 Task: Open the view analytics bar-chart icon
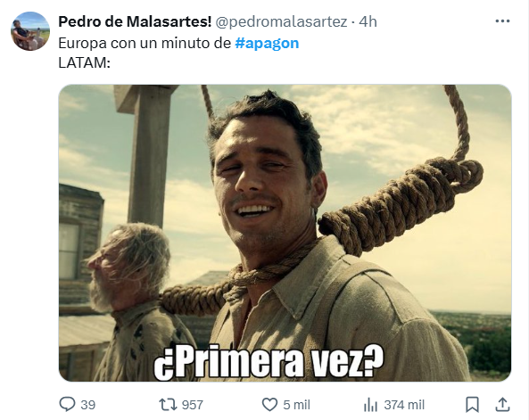pos(370,405)
